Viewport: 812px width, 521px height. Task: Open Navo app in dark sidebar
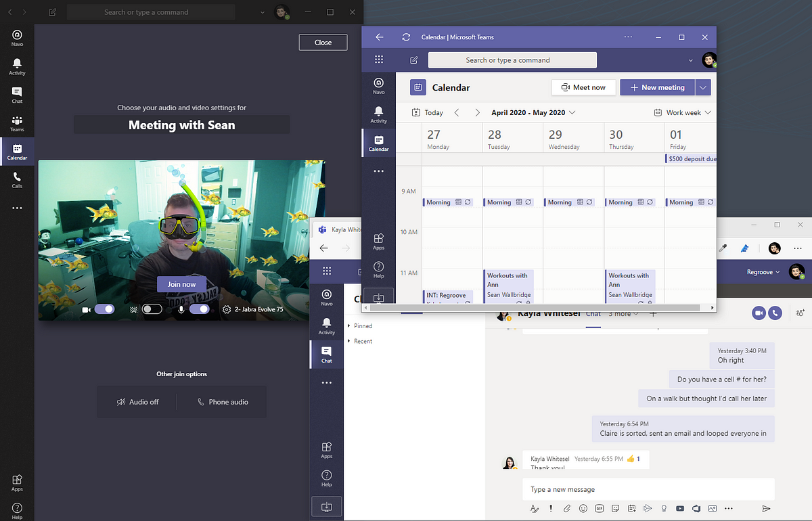[17, 38]
